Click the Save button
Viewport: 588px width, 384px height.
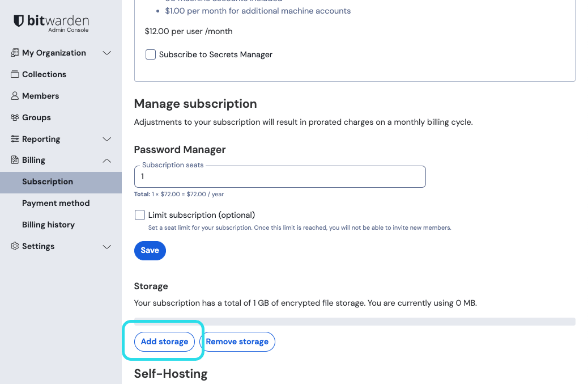tap(150, 250)
